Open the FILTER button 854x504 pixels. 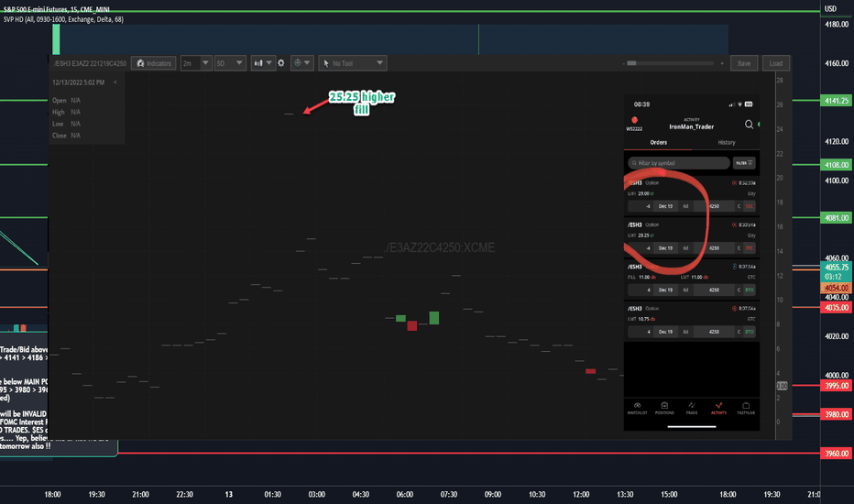click(x=744, y=163)
